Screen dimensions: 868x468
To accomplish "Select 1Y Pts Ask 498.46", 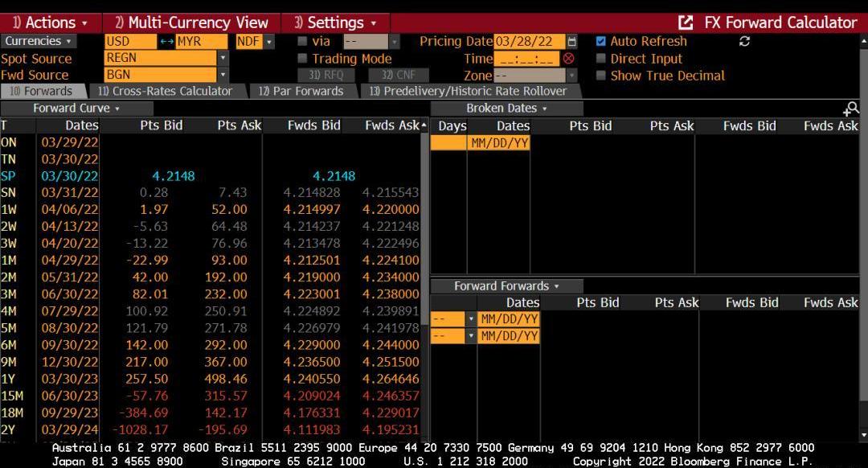I will pos(226,379).
